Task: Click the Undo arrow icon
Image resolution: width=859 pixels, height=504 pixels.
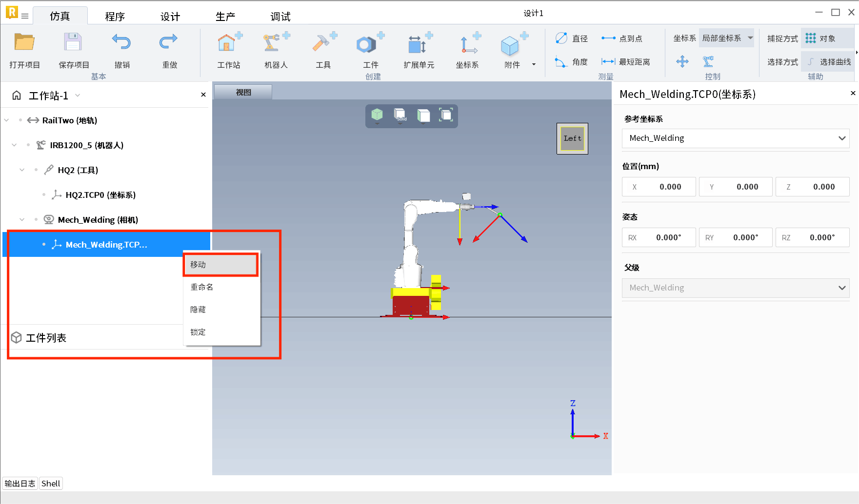Action: (x=121, y=43)
